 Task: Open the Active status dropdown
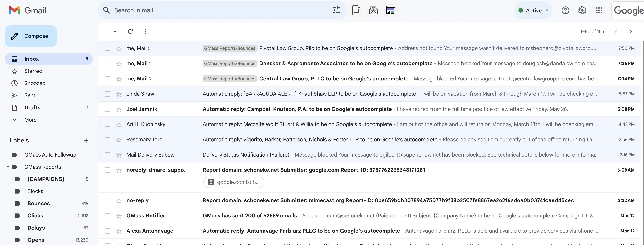(x=533, y=10)
